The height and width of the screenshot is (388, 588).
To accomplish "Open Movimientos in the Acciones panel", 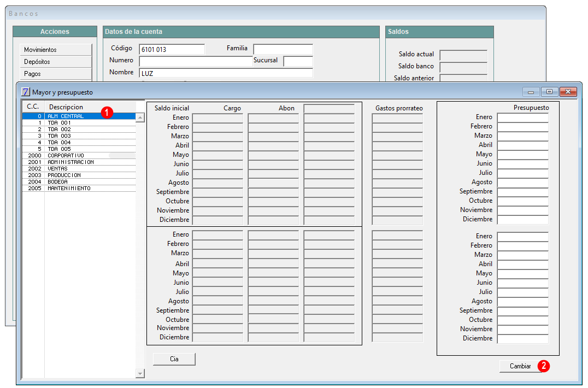I will pos(56,50).
